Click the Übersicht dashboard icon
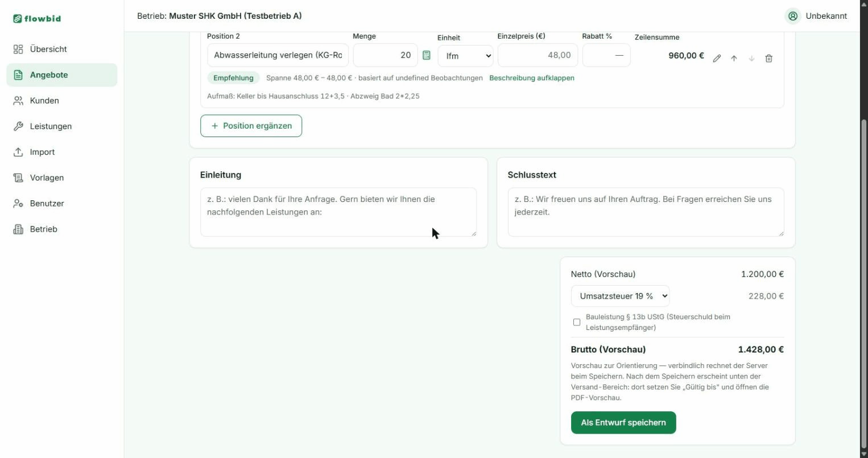Screen dimensions: 868x458 18,49
